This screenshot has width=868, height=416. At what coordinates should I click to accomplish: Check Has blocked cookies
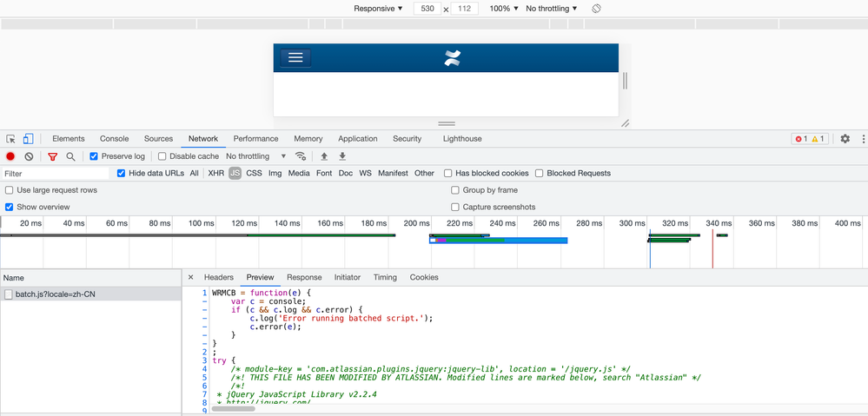click(x=447, y=173)
